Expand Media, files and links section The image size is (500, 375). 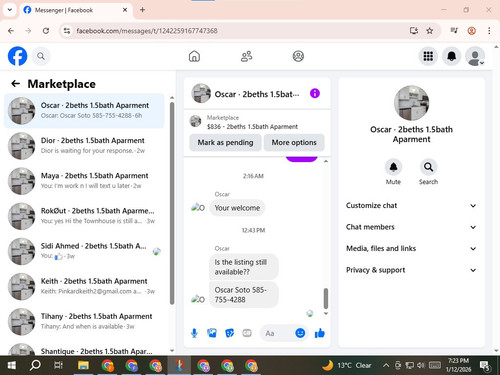pos(411,248)
